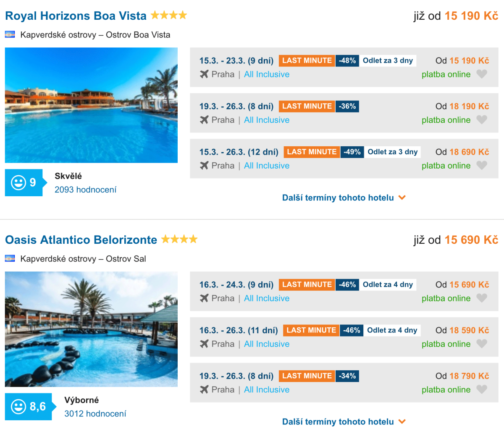Toggle heart on 19.3. - 26.3. Royal Horizons offer

[482, 120]
